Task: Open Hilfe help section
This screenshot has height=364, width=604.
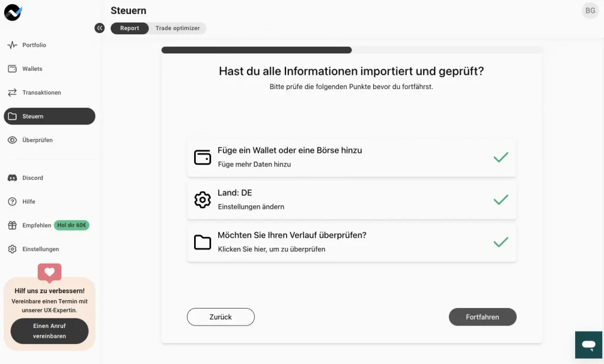Action: tap(28, 202)
